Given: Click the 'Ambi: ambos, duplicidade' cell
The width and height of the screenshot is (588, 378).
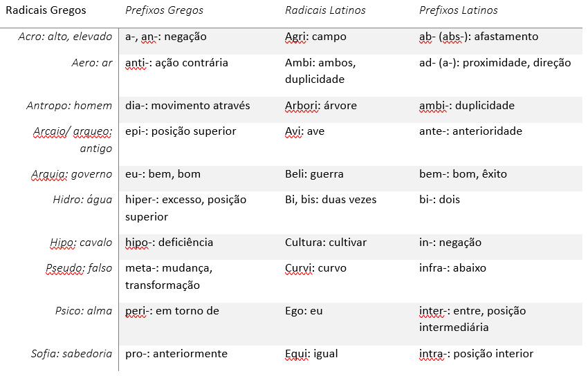Looking at the screenshot, I should coord(320,70).
